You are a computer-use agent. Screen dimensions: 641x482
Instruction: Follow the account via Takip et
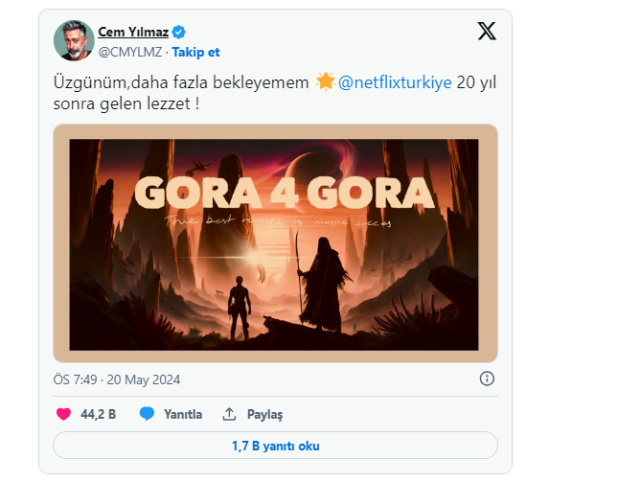[x=196, y=51]
